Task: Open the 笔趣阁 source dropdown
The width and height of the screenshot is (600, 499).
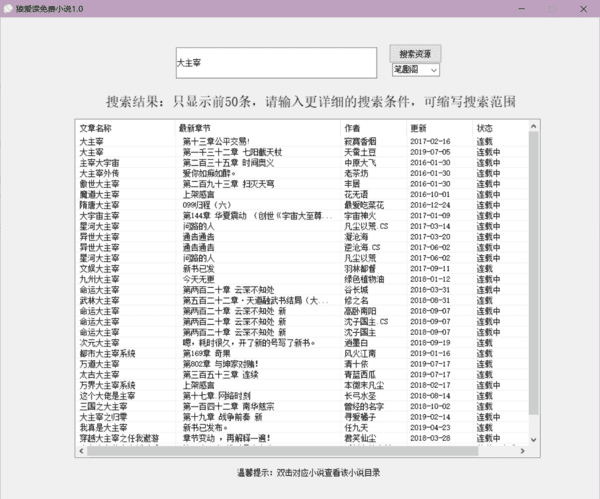Action: point(416,70)
